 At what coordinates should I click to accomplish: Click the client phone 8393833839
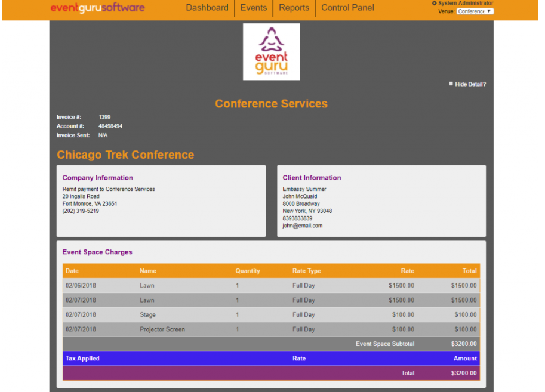pos(297,218)
